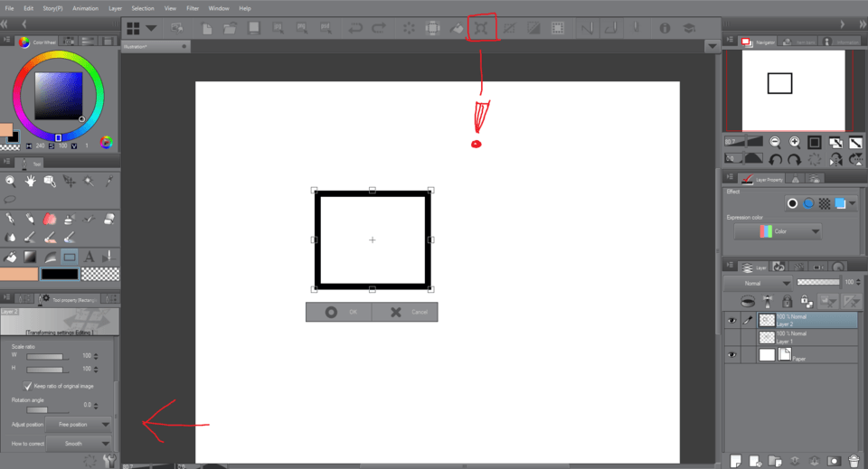Open the Adjust position dropdown
Image resolution: width=868 pixels, height=469 pixels.
click(x=78, y=424)
